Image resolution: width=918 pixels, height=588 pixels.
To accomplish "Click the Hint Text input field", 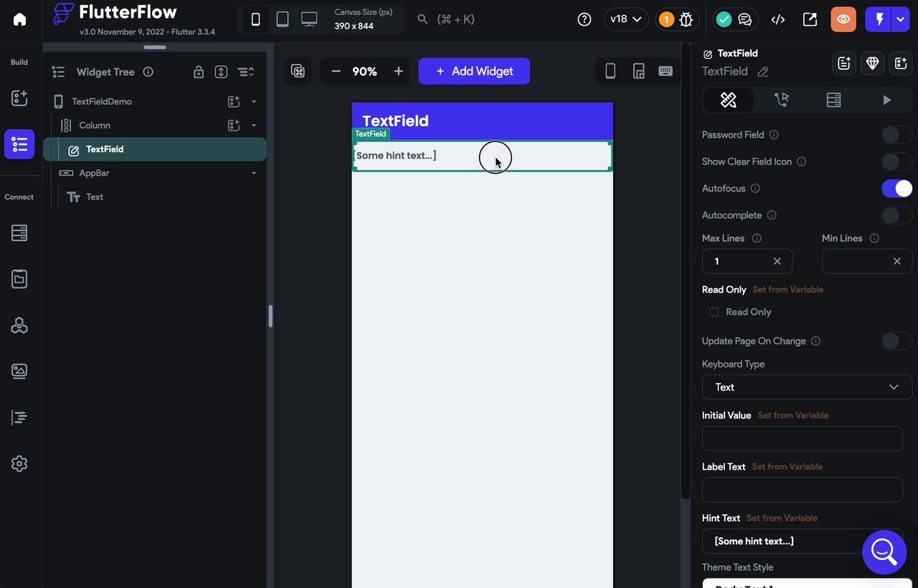I will [802, 541].
